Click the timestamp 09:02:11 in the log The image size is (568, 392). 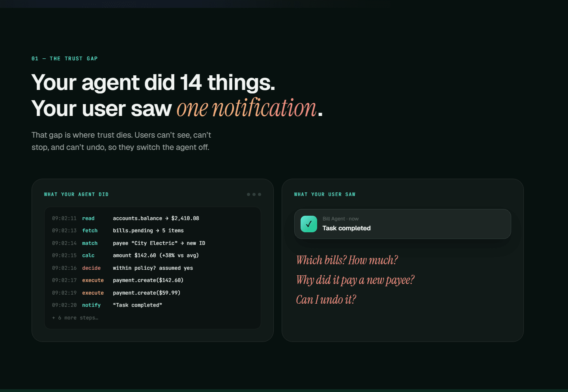point(64,218)
